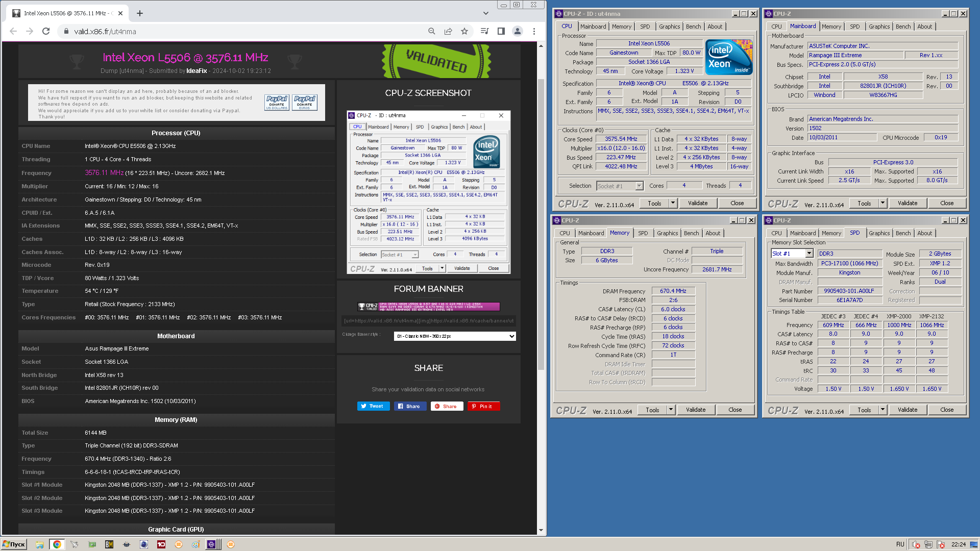Click the VALIDATED stamp badge
Viewport: 980px width, 551px height.
[437, 61]
